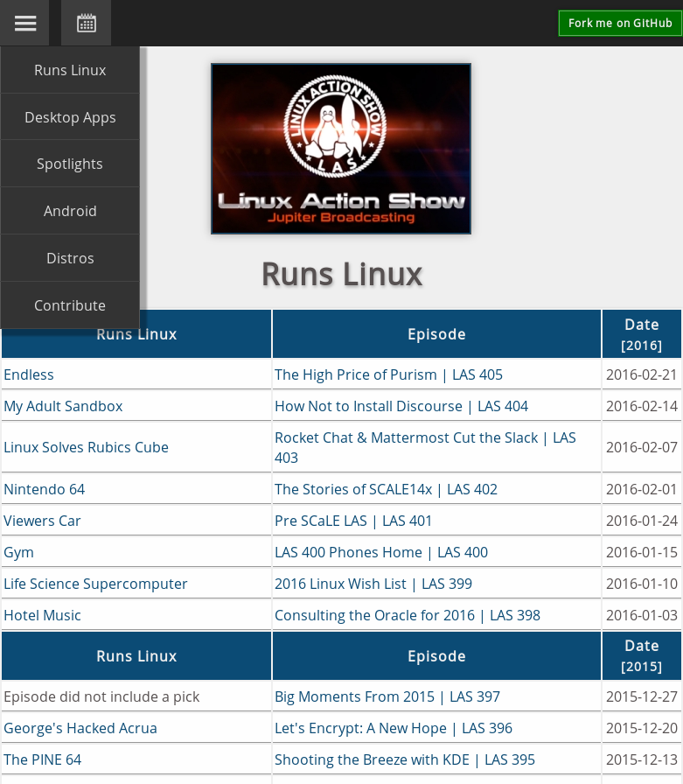Viewport: 683px width, 784px height.
Task: Click the Episode header of 2015 table
Action: pyautogui.click(x=436, y=655)
